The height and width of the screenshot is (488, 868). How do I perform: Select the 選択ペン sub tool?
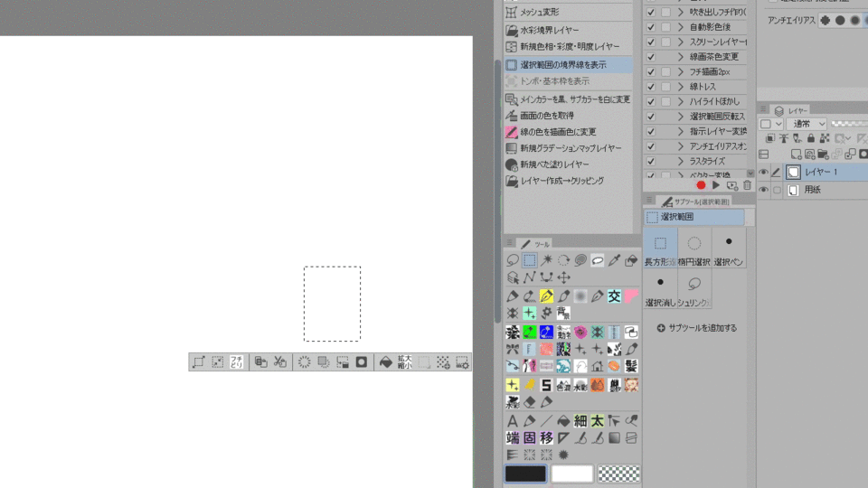[x=729, y=249]
